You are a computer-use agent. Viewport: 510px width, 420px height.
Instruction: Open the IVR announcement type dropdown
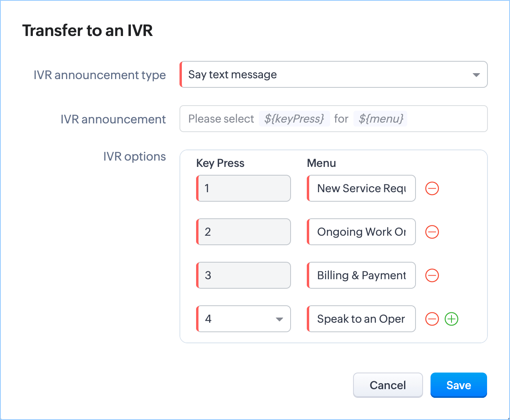(x=333, y=74)
